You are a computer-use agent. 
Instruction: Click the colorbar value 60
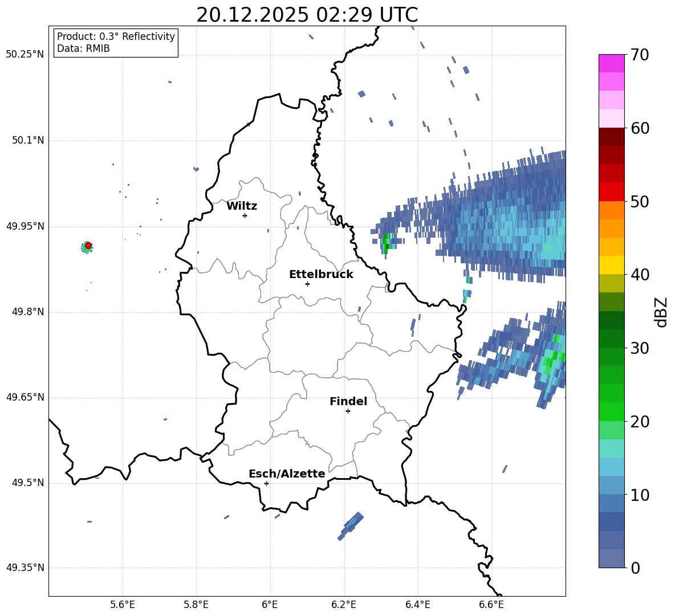640,128
